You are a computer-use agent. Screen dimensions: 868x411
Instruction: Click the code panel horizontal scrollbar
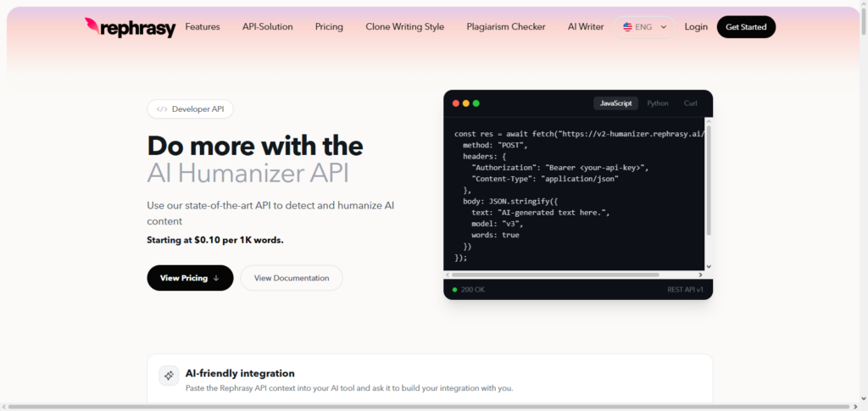555,275
